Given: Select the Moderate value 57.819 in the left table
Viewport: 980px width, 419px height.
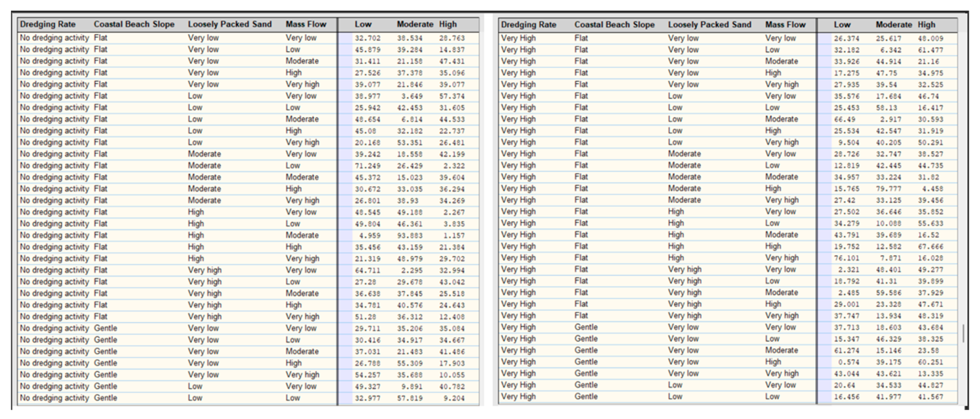Looking at the screenshot, I should pos(410,398).
